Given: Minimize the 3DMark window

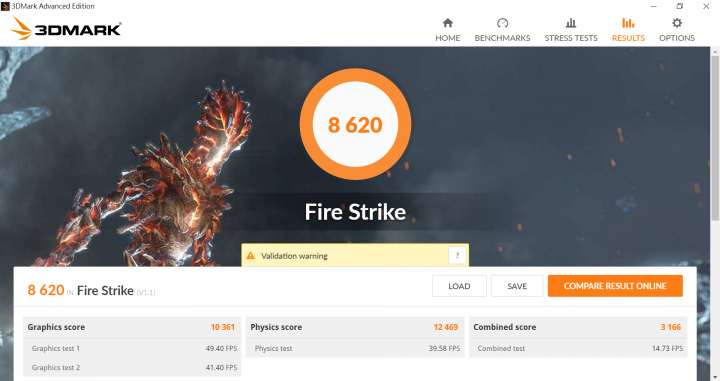Looking at the screenshot, I should [654, 6].
